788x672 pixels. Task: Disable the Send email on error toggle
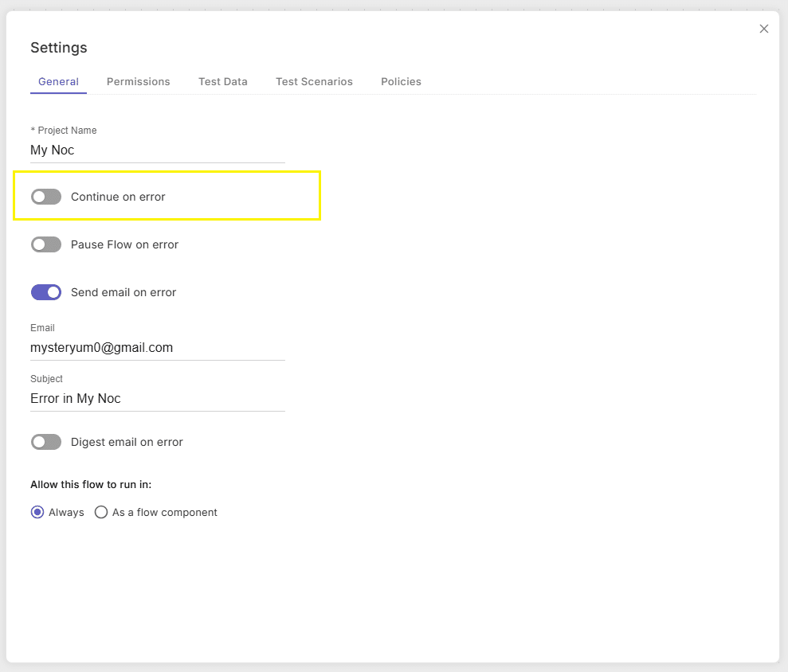(46, 292)
